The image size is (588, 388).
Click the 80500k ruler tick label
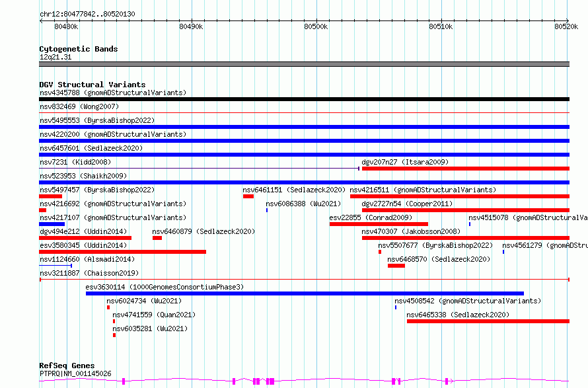316,26
